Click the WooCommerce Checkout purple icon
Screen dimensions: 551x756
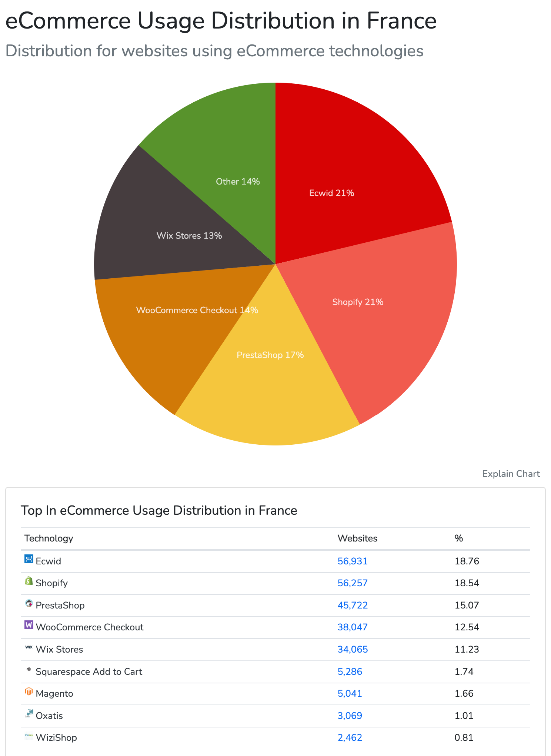coord(29,625)
